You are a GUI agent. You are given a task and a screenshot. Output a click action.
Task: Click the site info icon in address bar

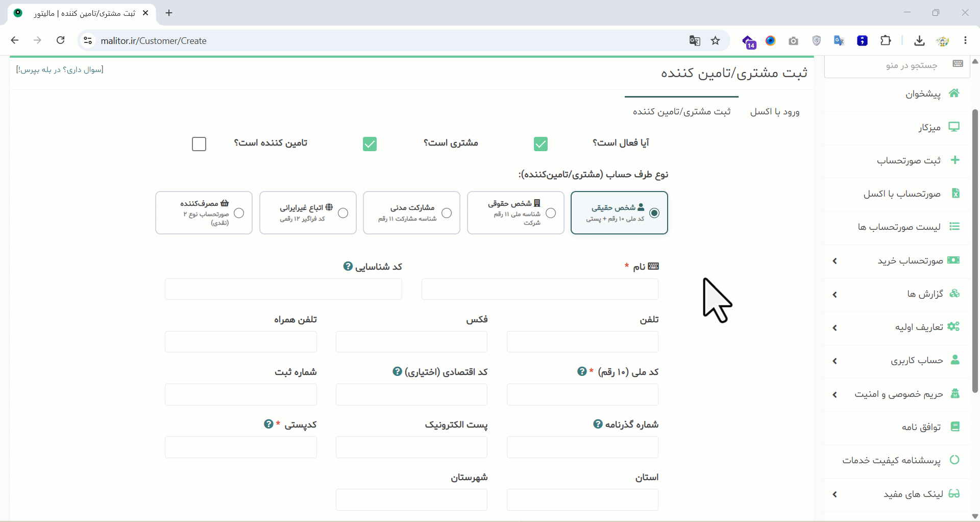[x=88, y=40]
